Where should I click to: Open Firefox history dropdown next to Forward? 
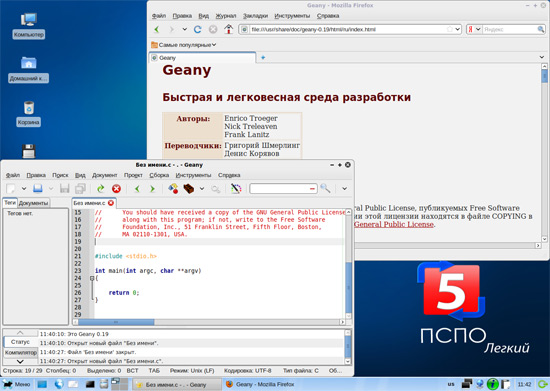coord(185,29)
